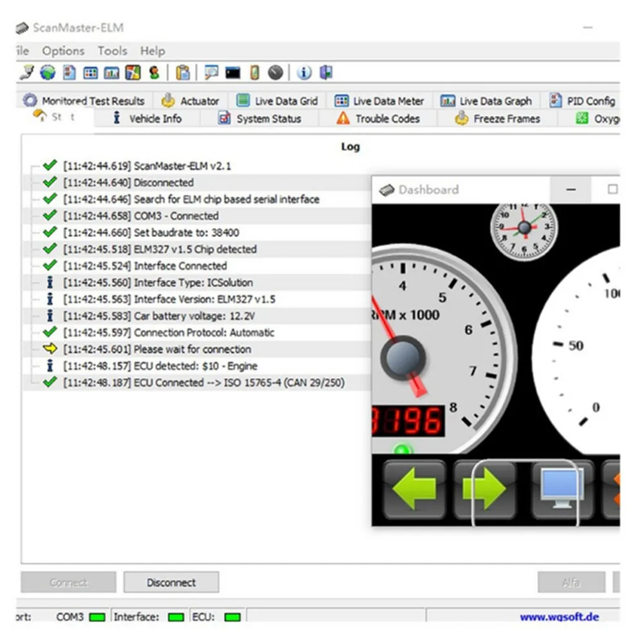Viewport: 644px width, 644px height.
Task: Switch to the Actuator tab
Action: (190, 100)
